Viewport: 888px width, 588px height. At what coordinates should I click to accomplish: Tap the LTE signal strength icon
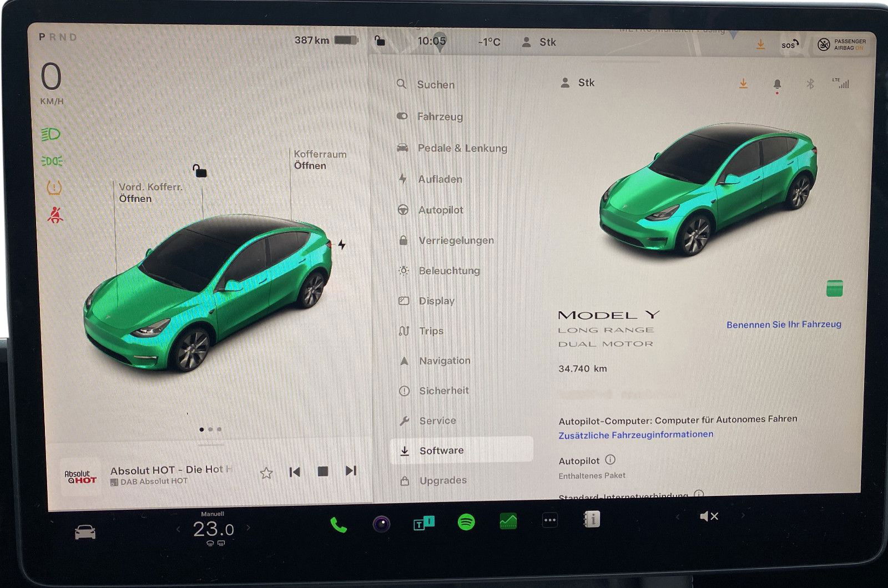[x=841, y=83]
